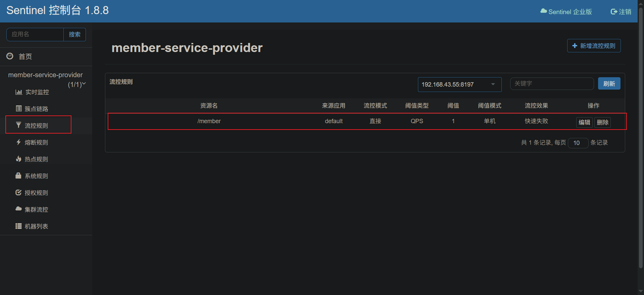644x295 pixels.
Task: Click the table icon for 机器列表
Action: 18,226
